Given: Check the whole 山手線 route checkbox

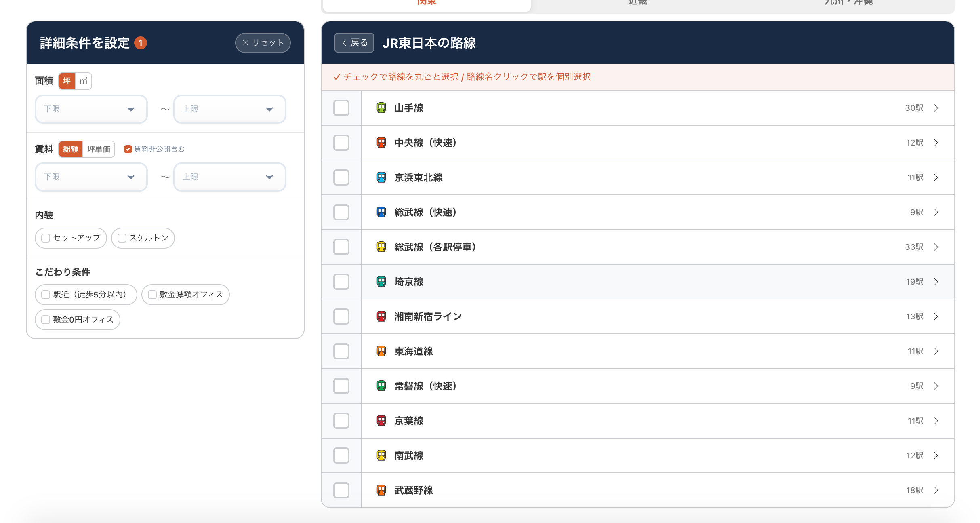Looking at the screenshot, I should 341,108.
